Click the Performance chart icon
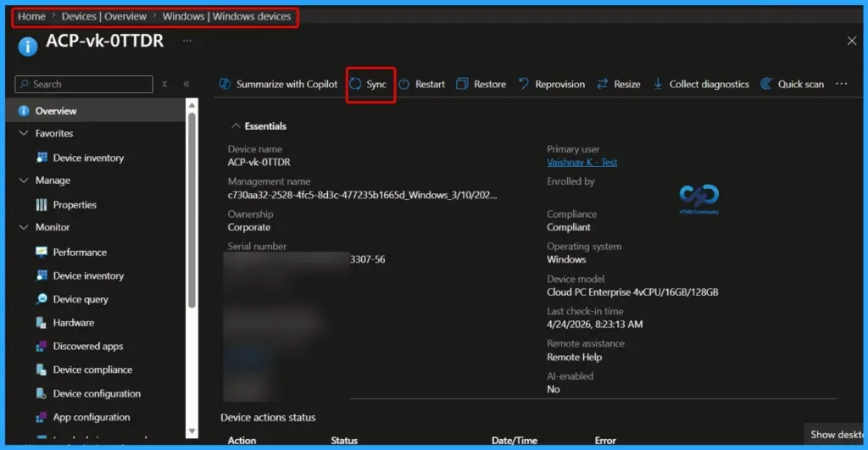This screenshot has width=868, height=450. click(x=42, y=252)
